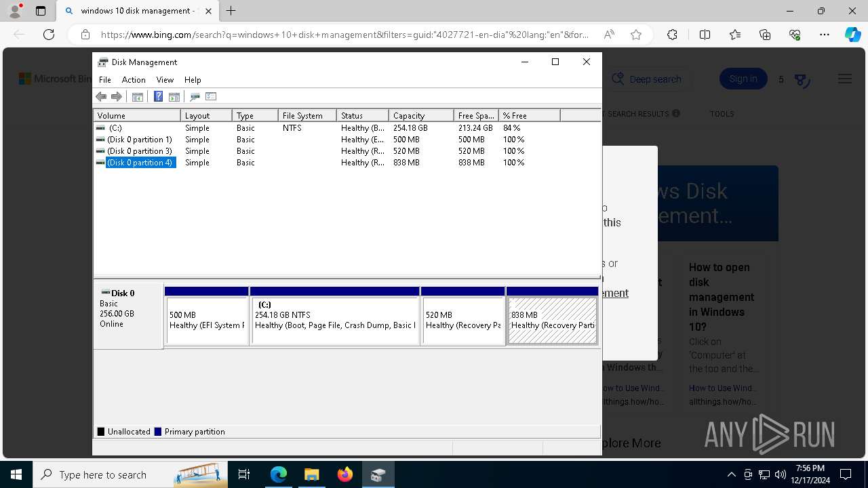This screenshot has height=488, width=868.
Task: Click drive icon beside Disk 0 partition 3
Action: point(100,150)
